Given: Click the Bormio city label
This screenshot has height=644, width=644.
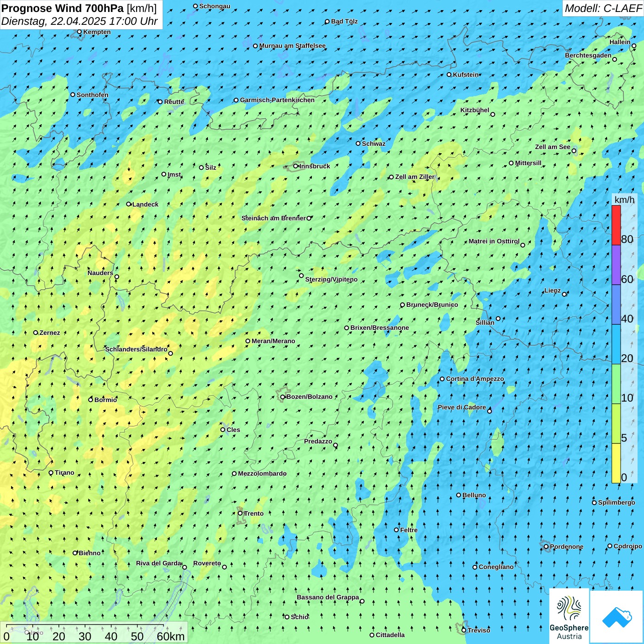Looking at the screenshot, I should click(105, 400).
